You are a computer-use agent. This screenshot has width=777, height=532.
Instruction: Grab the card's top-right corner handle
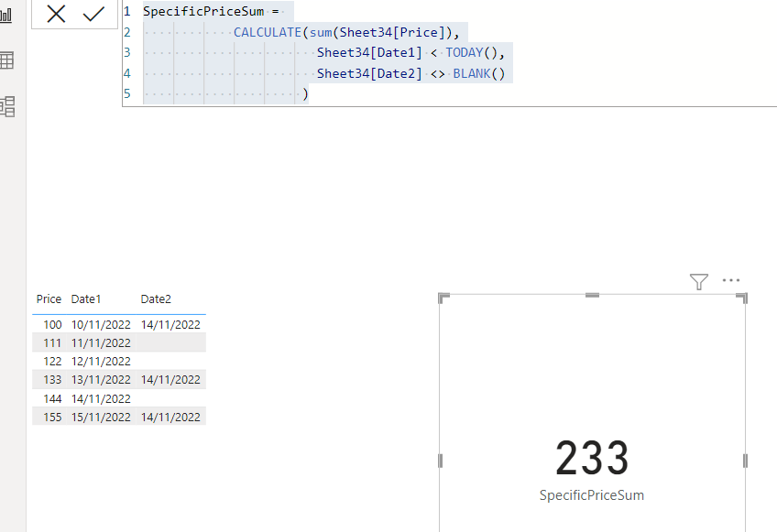tap(742, 298)
